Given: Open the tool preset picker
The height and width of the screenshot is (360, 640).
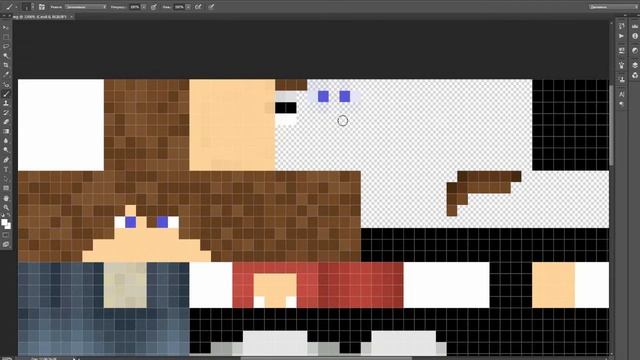Looking at the screenshot, I should coord(11,7).
